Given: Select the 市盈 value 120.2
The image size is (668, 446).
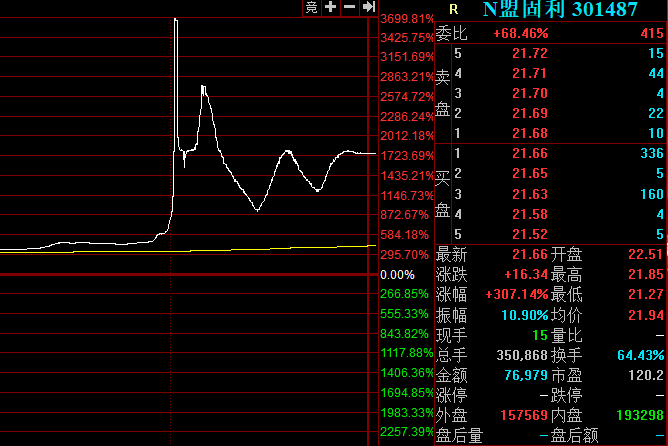Looking at the screenshot, I should click(x=647, y=374).
